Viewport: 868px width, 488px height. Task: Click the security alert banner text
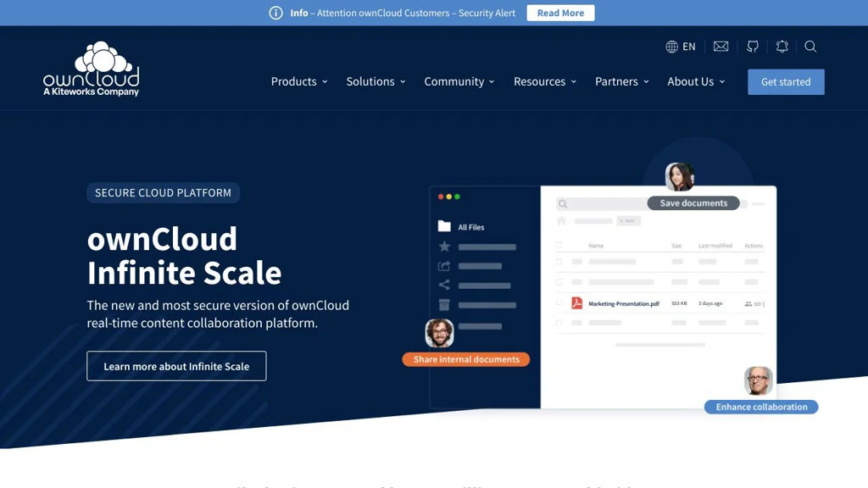[x=403, y=13]
